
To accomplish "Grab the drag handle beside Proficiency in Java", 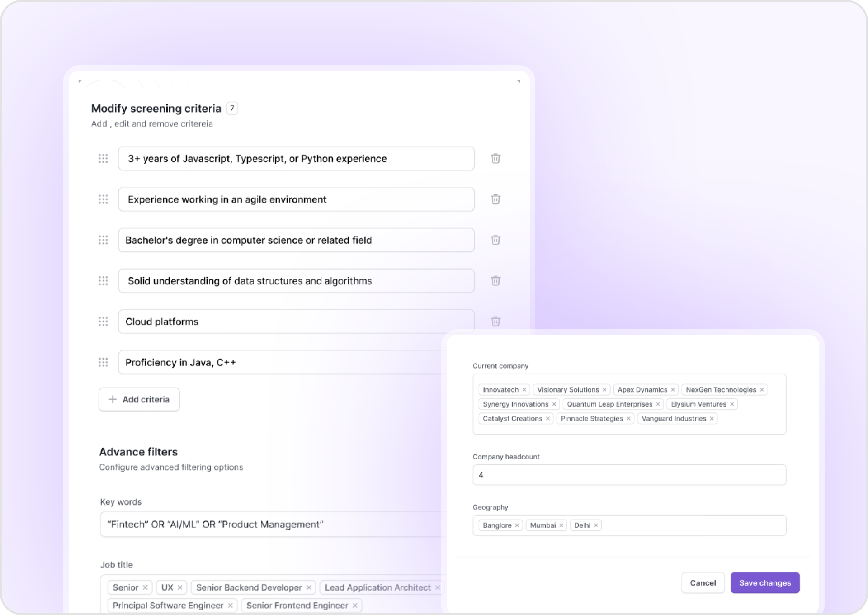I will point(103,362).
